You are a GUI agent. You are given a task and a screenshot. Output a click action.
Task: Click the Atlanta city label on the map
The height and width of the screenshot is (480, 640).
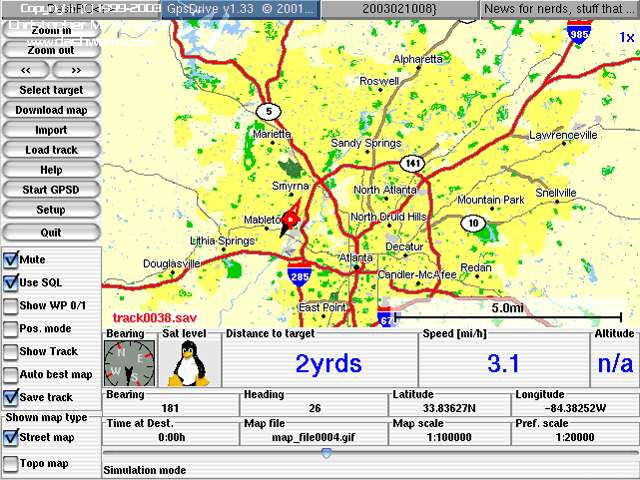356,257
